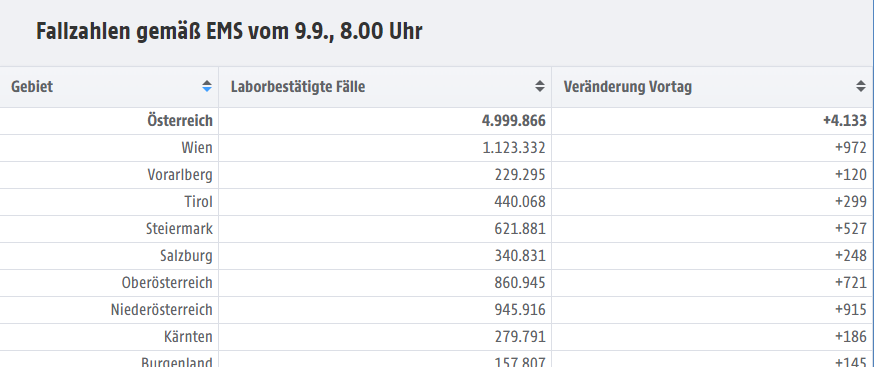Select the Veränderung Vortag header text
The width and height of the screenshot is (874, 367).
click(x=627, y=87)
